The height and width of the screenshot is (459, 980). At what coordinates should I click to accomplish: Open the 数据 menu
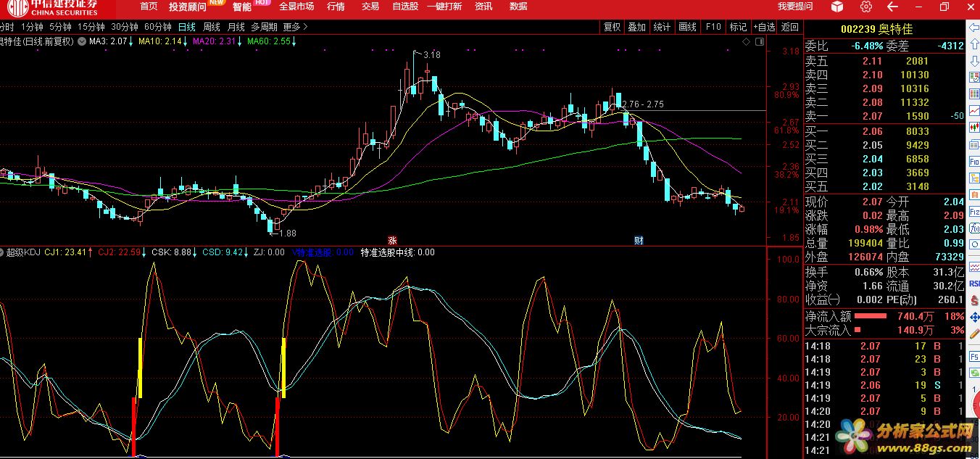[518, 7]
